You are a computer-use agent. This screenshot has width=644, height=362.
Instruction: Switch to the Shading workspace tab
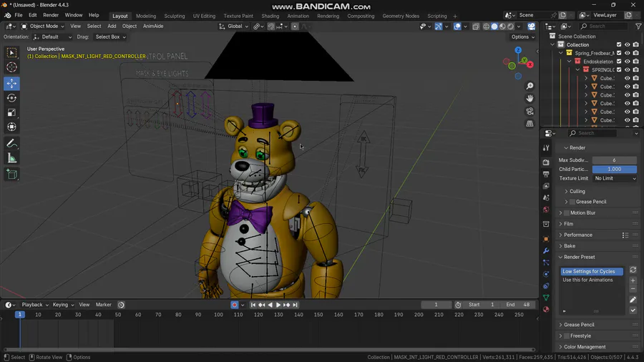click(270, 16)
